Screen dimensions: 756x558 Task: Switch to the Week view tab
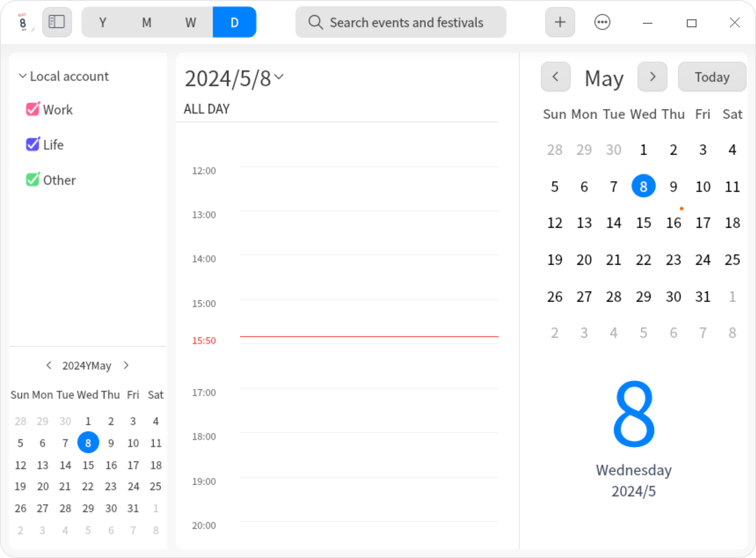[x=190, y=22]
